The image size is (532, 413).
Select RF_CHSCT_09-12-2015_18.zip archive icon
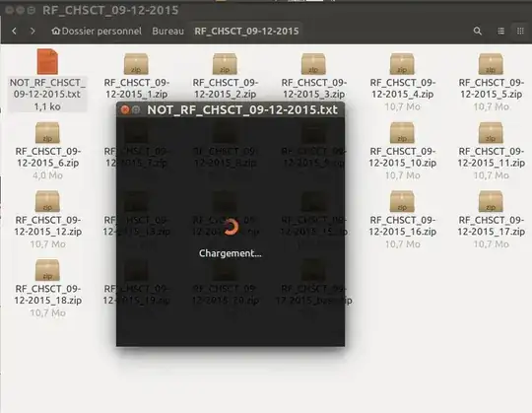pyautogui.click(x=47, y=270)
